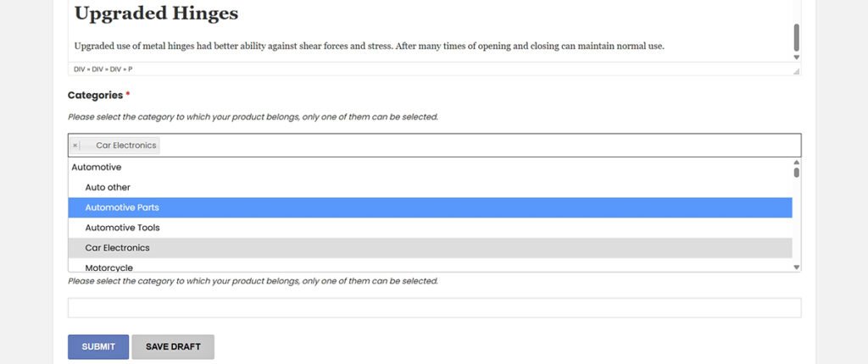868x364 pixels.
Task: Pick Automotive Tools in the dropdown
Action: pos(122,228)
